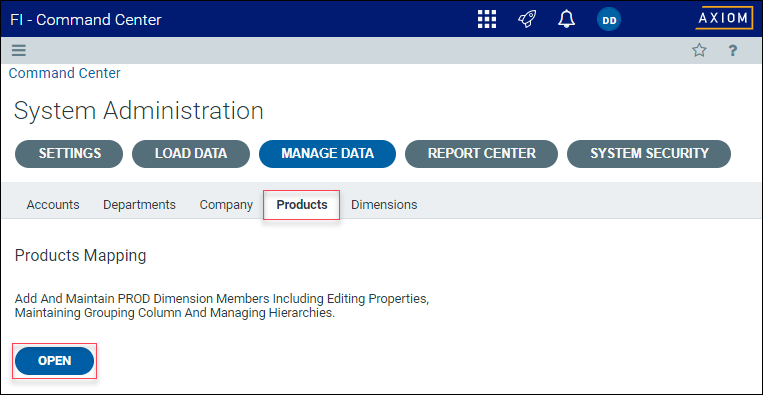This screenshot has height=395, width=763.
Task: Go to the Command Center breadcrumb link
Action: click(x=65, y=73)
